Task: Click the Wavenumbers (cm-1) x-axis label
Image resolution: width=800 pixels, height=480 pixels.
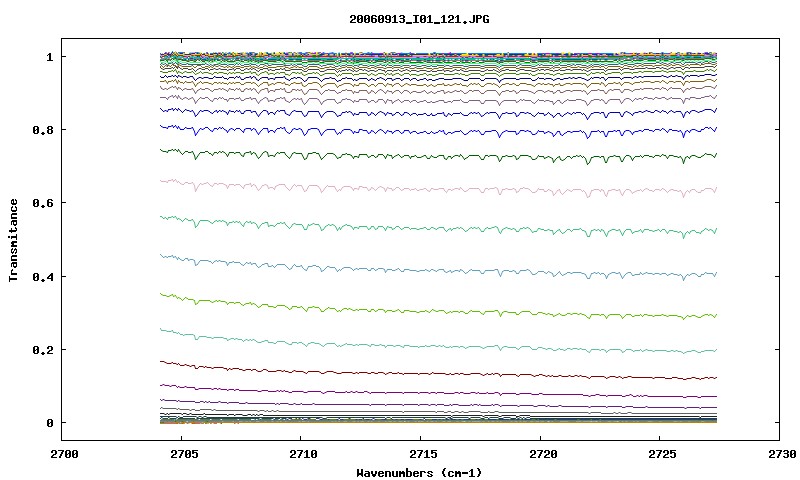Action: point(419,473)
